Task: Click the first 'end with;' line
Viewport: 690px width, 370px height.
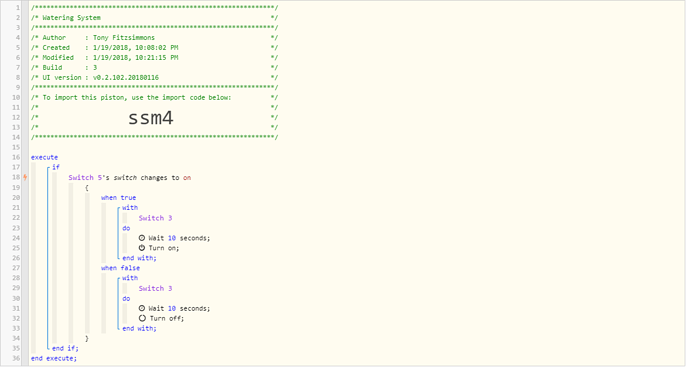Action: [x=139, y=258]
